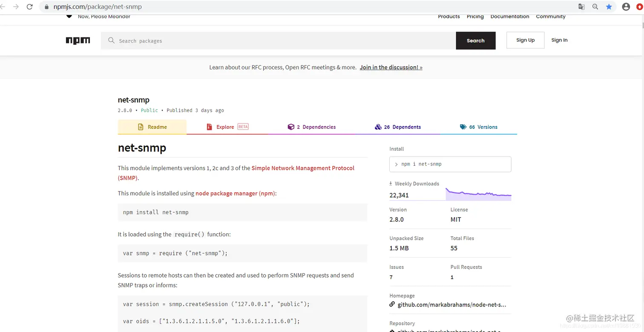Click the npm logo

pyautogui.click(x=78, y=40)
